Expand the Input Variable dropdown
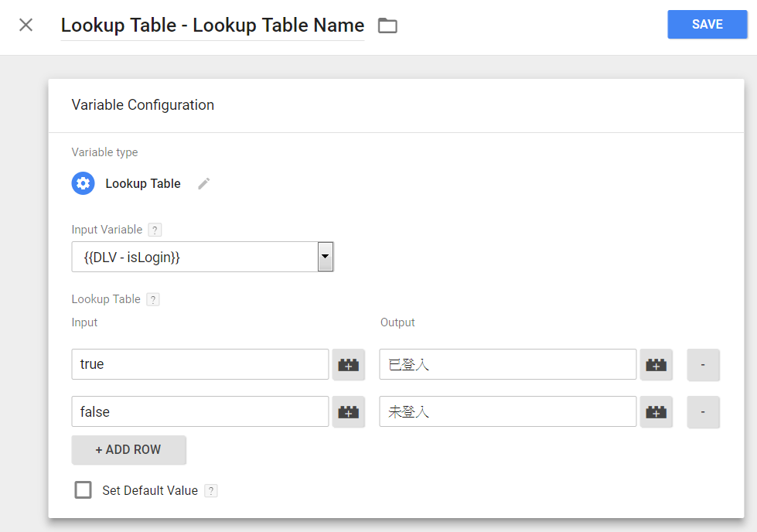Screen dimensions: 757x532 coord(326,257)
